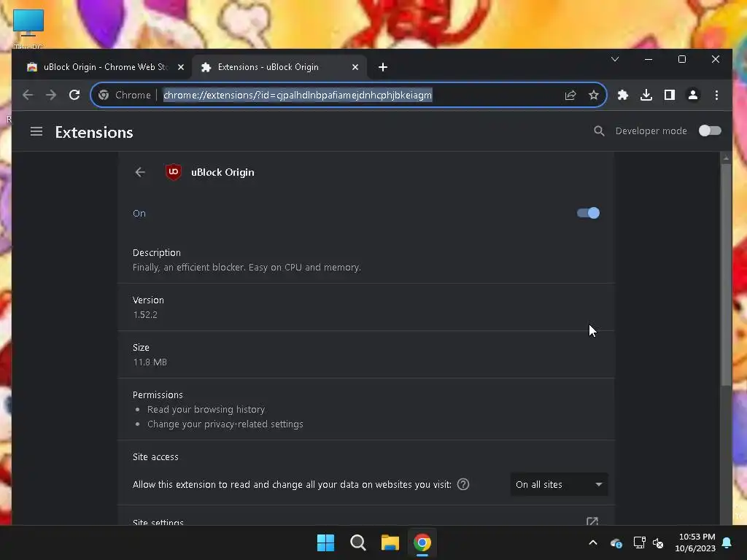Viewport: 747px width, 560px height.
Task: Click the extension description text
Action: click(x=247, y=268)
